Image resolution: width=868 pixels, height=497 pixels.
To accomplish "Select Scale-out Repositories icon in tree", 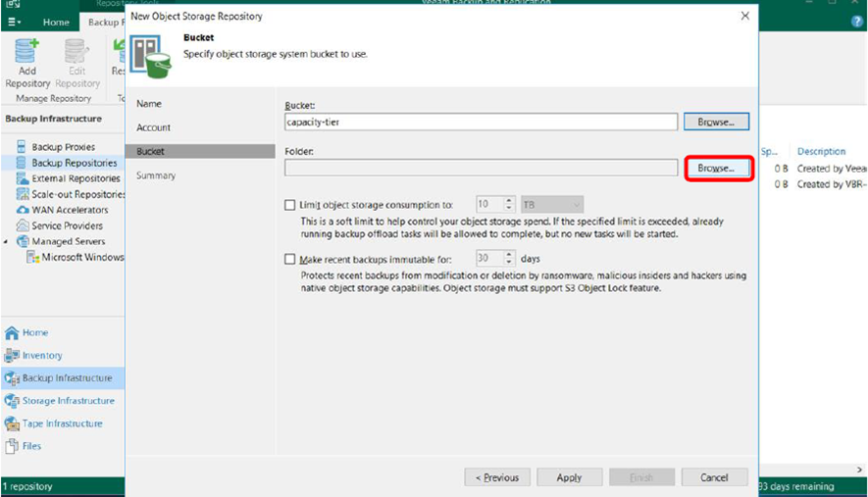I will pos(23,194).
